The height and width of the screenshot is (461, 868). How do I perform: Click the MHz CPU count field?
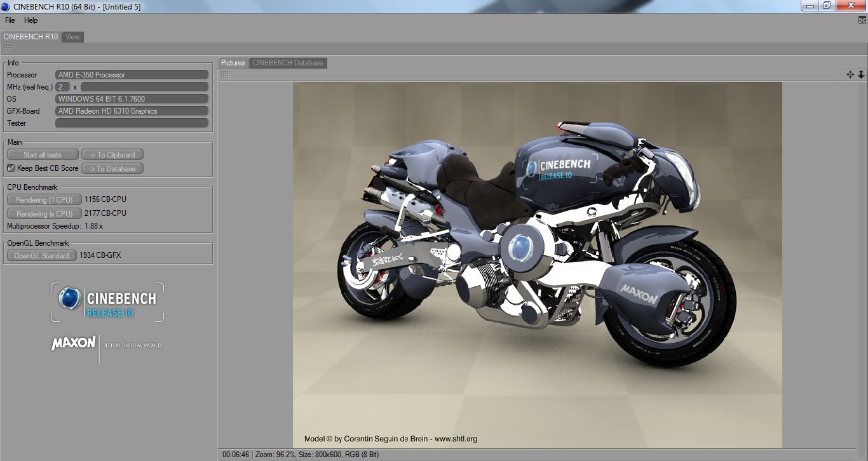[63, 87]
